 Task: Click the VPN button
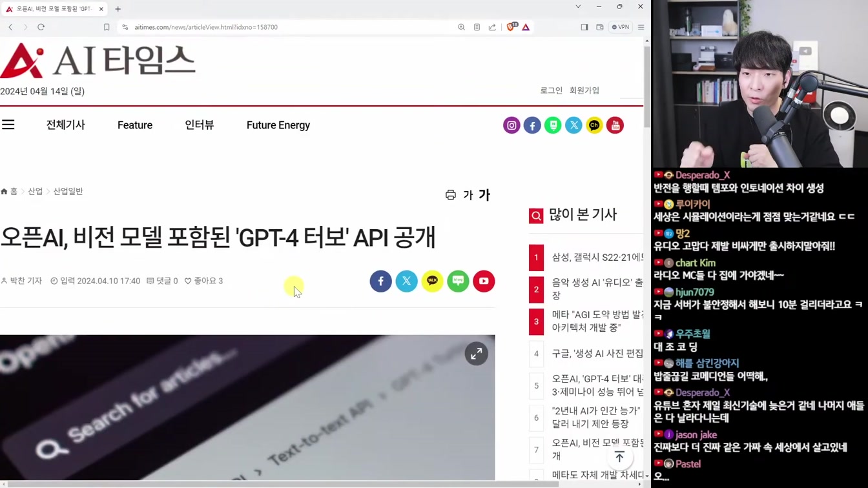(621, 27)
